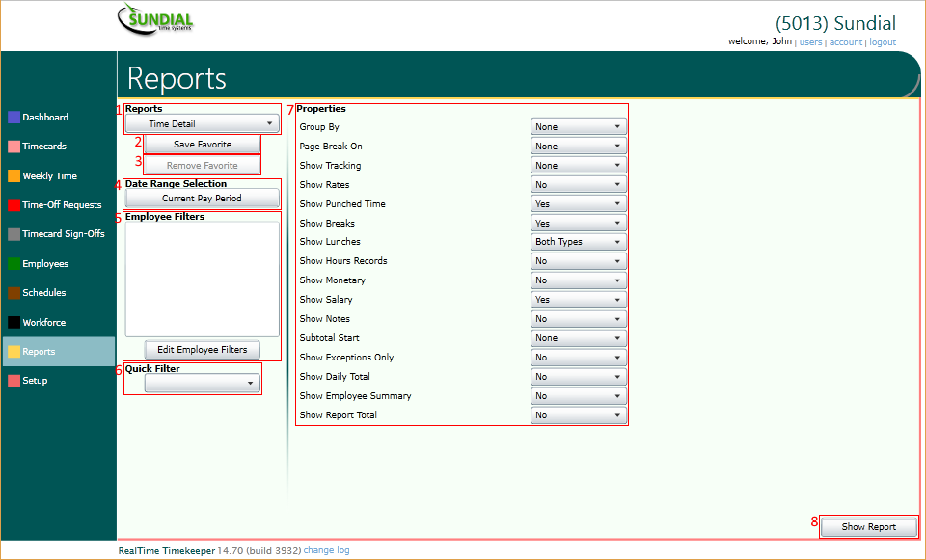Change the Show Rates dropdown
The width and height of the screenshot is (926, 560).
tap(578, 185)
